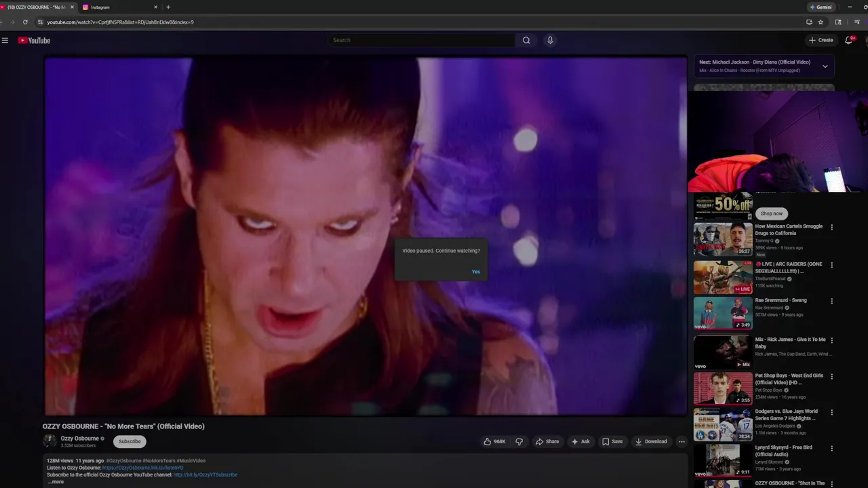Click the paused video player area
This screenshot has height=488, width=868.
(x=366, y=235)
